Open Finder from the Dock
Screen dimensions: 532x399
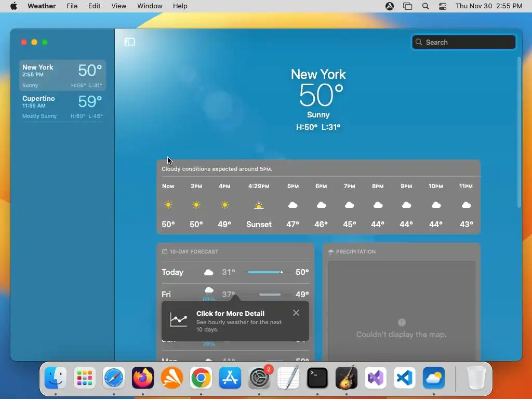[56, 378]
